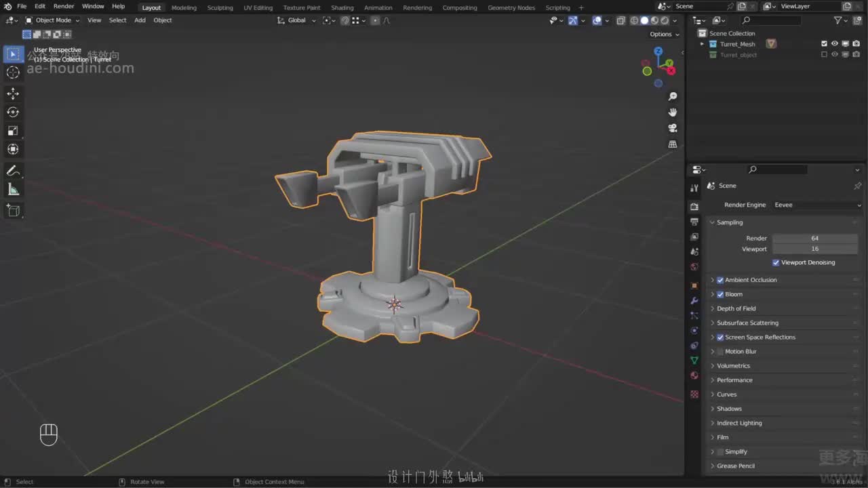The image size is (868, 488).
Task: Open the View Layer properties tab
Action: click(694, 237)
